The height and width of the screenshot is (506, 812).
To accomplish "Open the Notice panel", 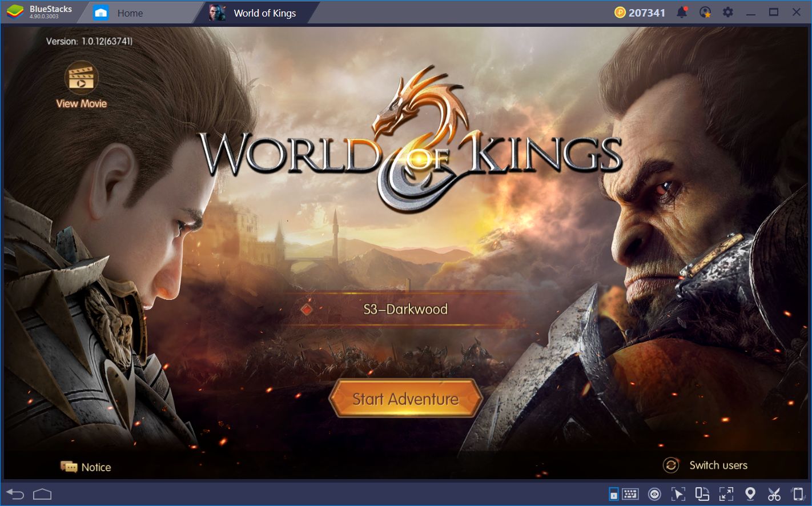I will coord(86,467).
